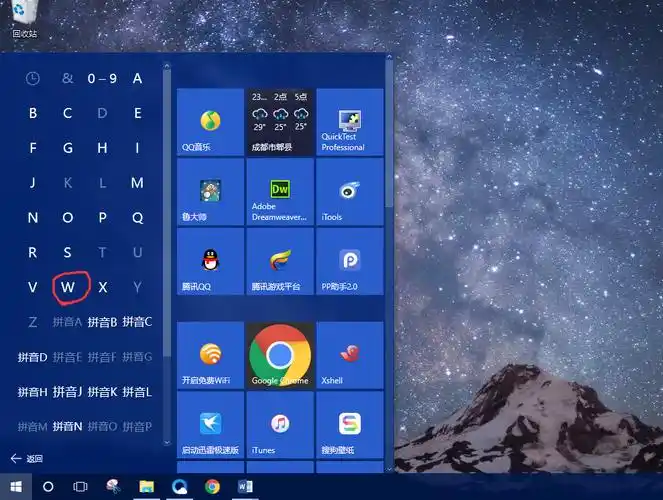Open the weather tile for 成都市郫县
Viewport: 663px width, 500px height.
click(280, 122)
